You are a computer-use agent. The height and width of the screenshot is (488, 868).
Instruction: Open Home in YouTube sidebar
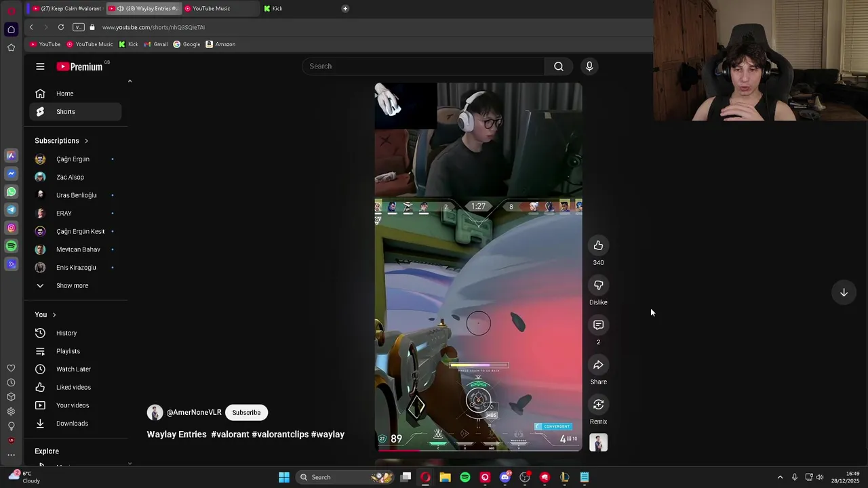pos(75,94)
